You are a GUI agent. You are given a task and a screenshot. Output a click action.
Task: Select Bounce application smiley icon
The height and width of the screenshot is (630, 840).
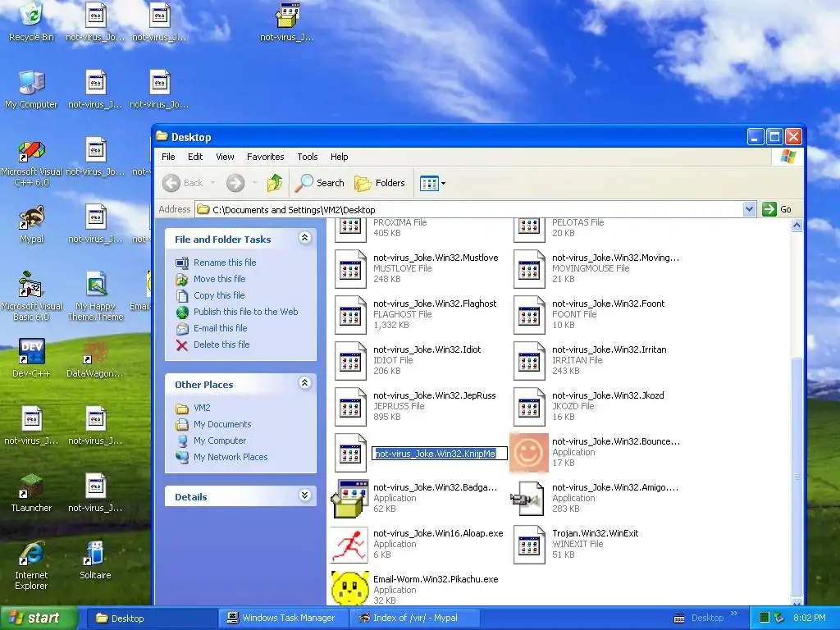click(529, 453)
